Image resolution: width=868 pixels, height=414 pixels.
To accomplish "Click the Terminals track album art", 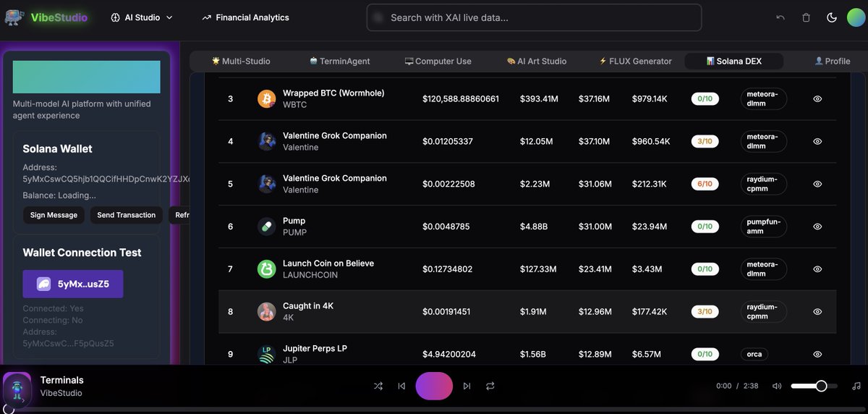I will (x=17, y=388).
